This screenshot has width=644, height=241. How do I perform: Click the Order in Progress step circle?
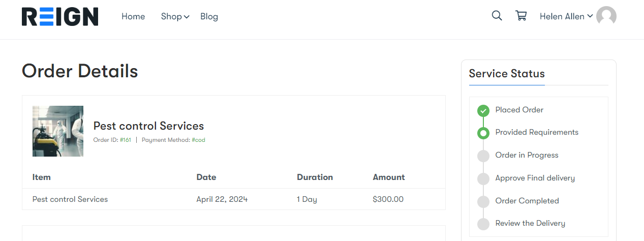click(483, 156)
